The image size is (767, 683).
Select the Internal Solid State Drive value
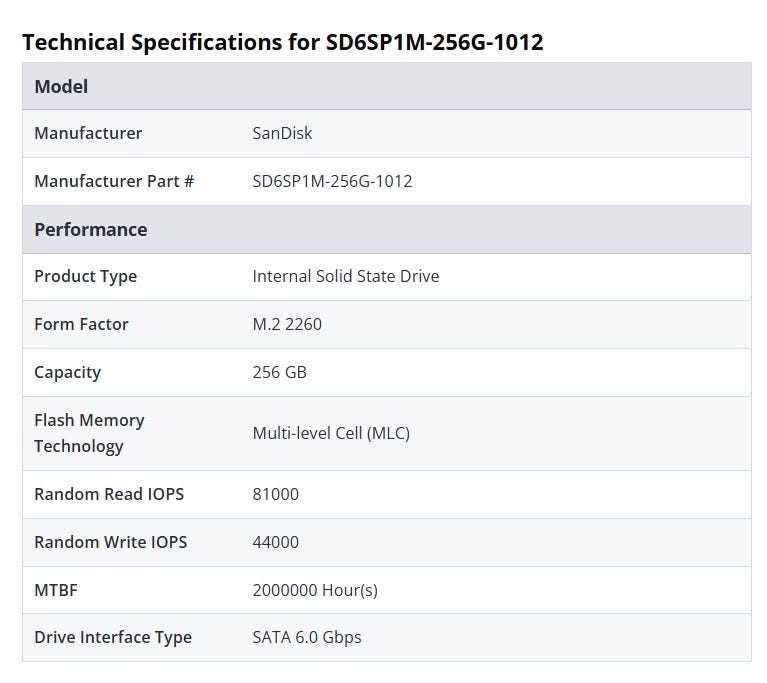pos(345,276)
